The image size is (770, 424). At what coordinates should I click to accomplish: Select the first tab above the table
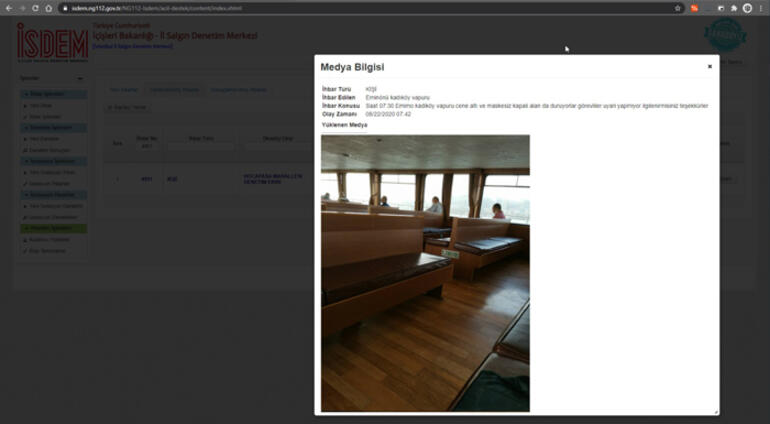(x=123, y=90)
